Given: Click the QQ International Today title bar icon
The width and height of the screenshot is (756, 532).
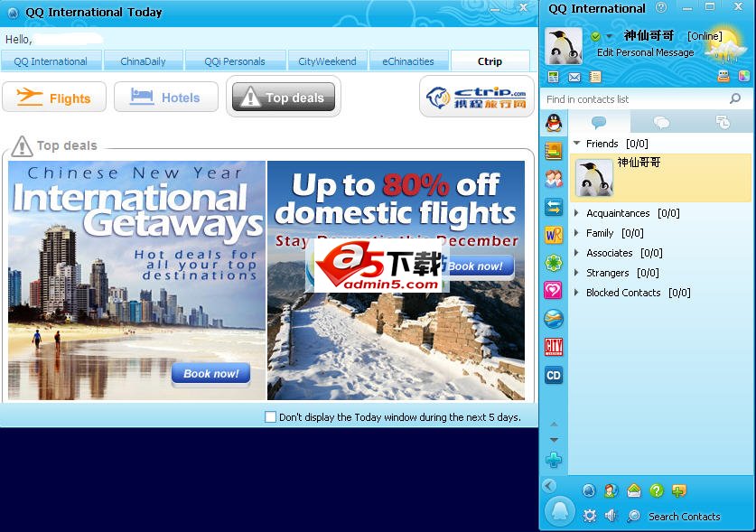Looking at the screenshot, I should 13,13.
